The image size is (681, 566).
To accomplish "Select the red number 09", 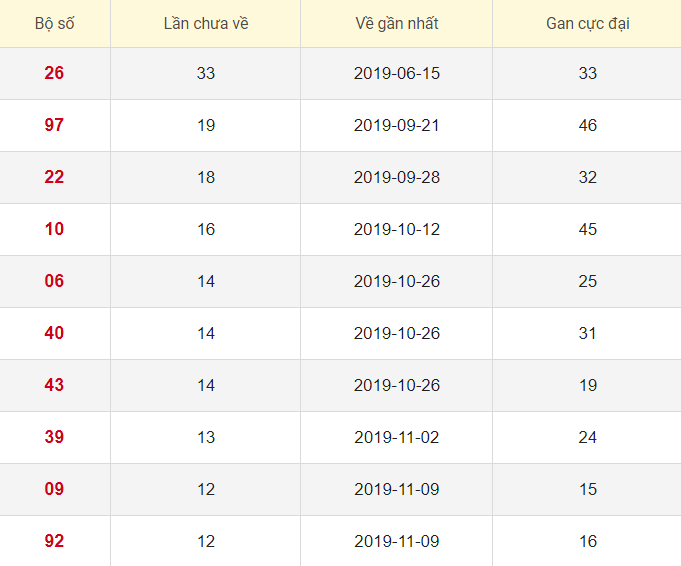I will [x=54, y=489].
